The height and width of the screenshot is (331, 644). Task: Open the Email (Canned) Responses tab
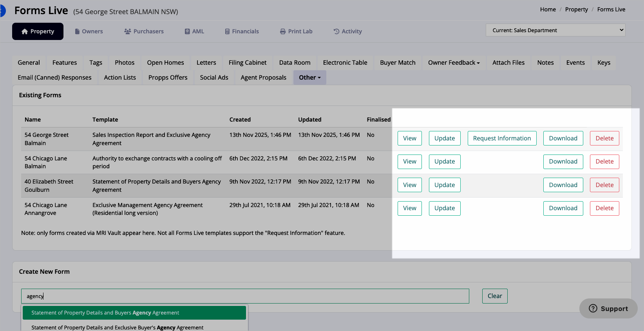click(54, 78)
